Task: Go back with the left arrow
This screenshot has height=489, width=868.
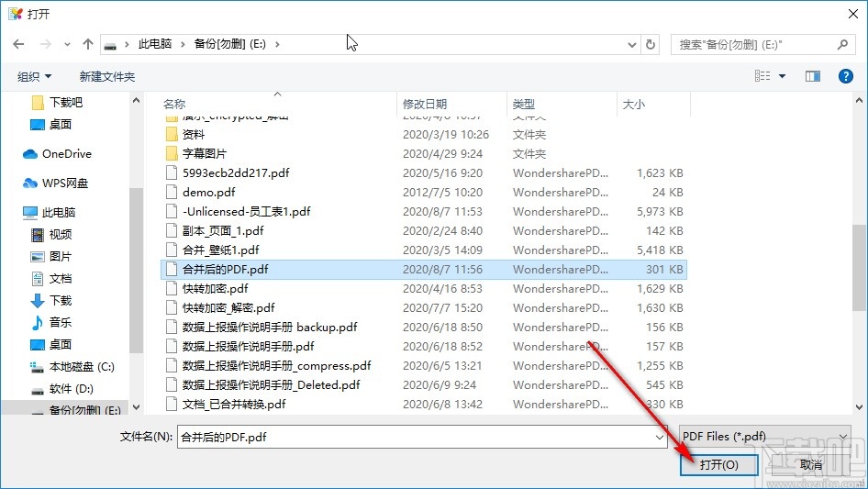Action: coord(18,44)
